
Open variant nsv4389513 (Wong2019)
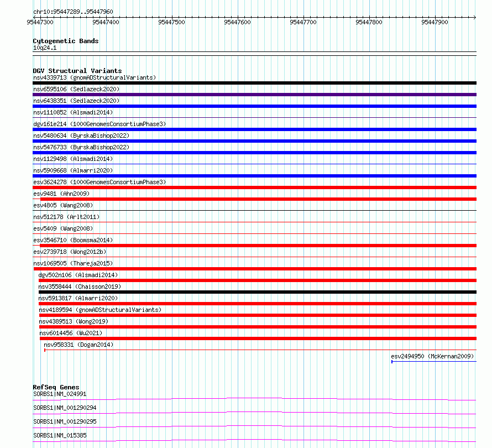click(74, 321)
